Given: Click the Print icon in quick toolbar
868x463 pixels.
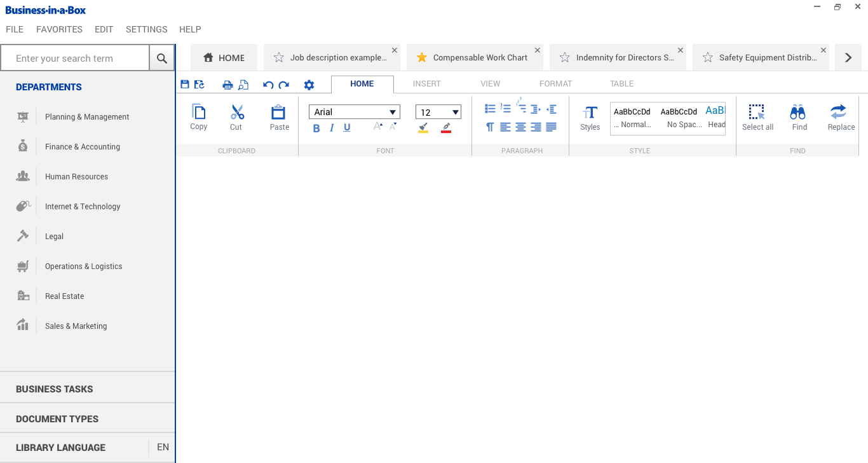Looking at the screenshot, I should point(227,85).
